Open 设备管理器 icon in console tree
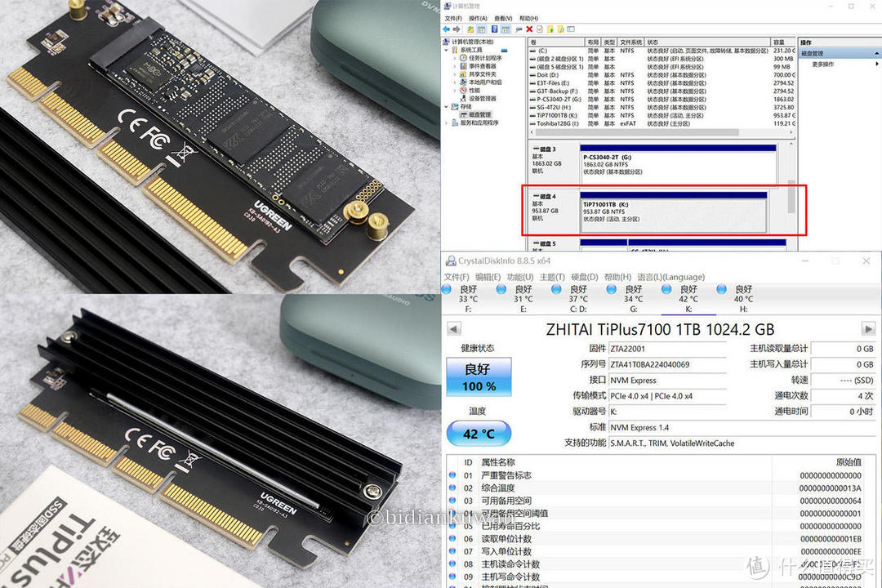Viewport: 882px width, 588px height. click(464, 99)
